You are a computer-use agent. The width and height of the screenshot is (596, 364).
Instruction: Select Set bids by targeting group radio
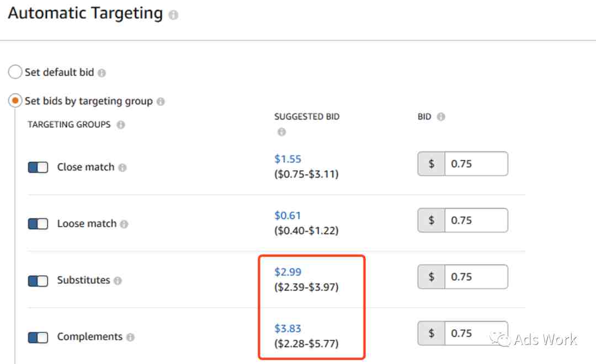pos(15,101)
